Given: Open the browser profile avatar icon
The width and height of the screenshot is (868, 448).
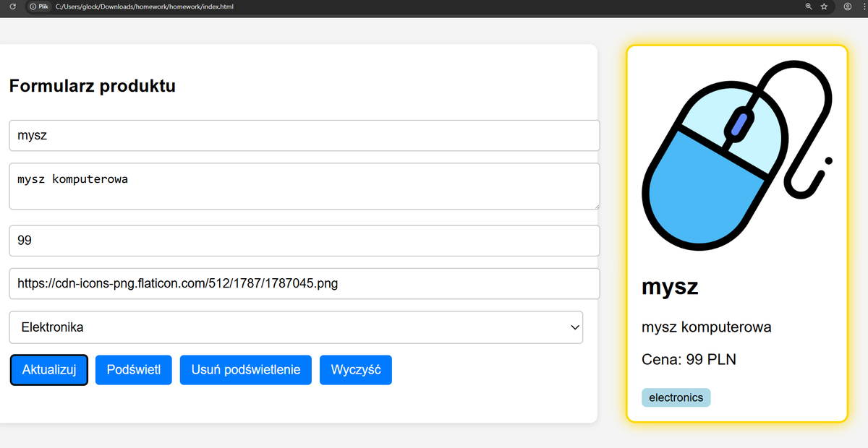Looking at the screenshot, I should click(x=847, y=7).
